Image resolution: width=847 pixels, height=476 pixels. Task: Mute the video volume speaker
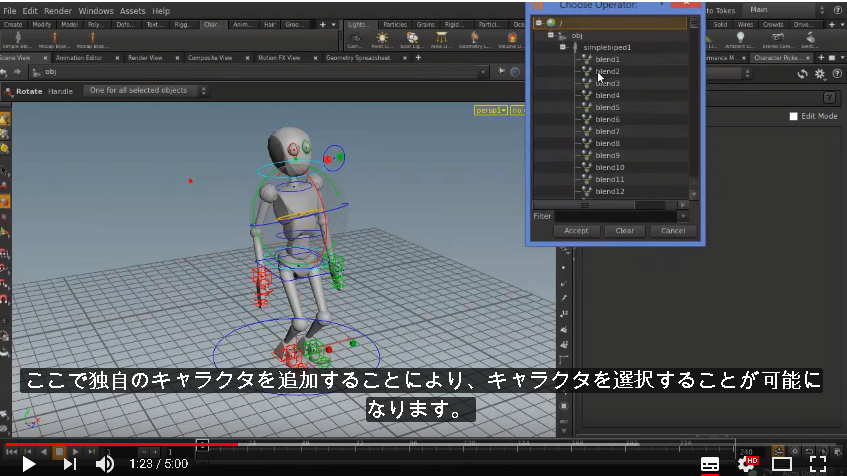tap(104, 464)
